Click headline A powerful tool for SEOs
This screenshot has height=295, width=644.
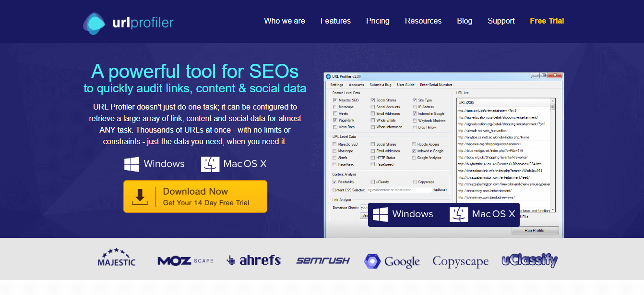(x=195, y=72)
